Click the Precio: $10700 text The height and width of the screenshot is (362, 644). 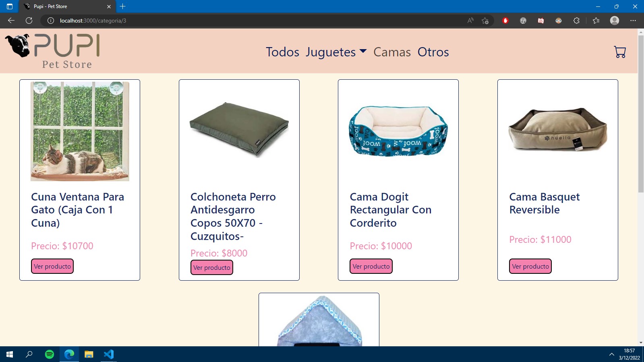click(62, 246)
